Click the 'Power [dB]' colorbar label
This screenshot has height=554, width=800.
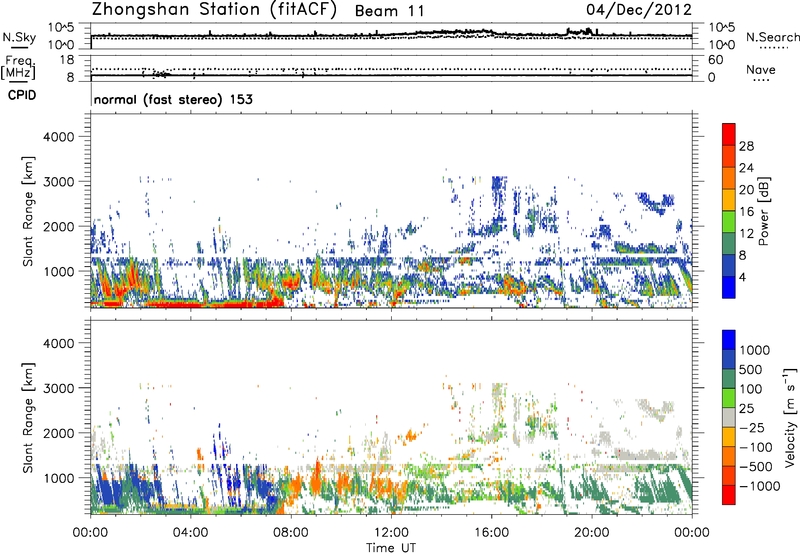coord(764,211)
